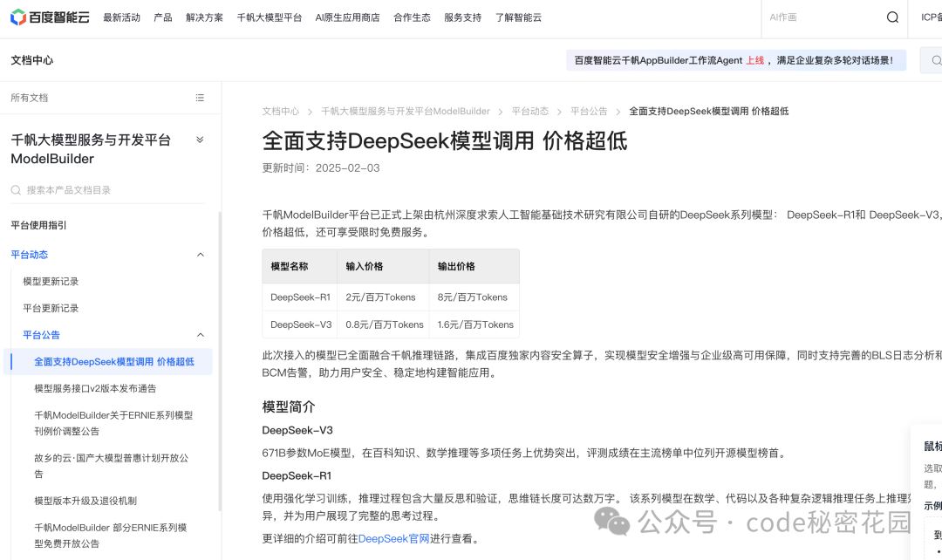Click the top search magnifier icon

pos(893,17)
